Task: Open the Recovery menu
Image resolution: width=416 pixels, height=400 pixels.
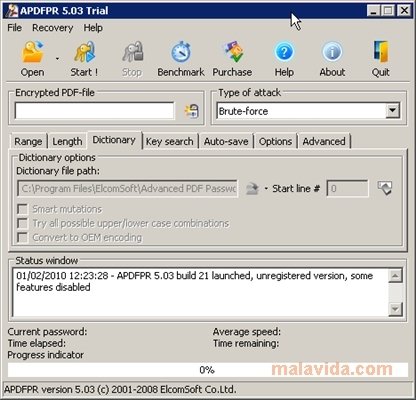Action: 52,28
